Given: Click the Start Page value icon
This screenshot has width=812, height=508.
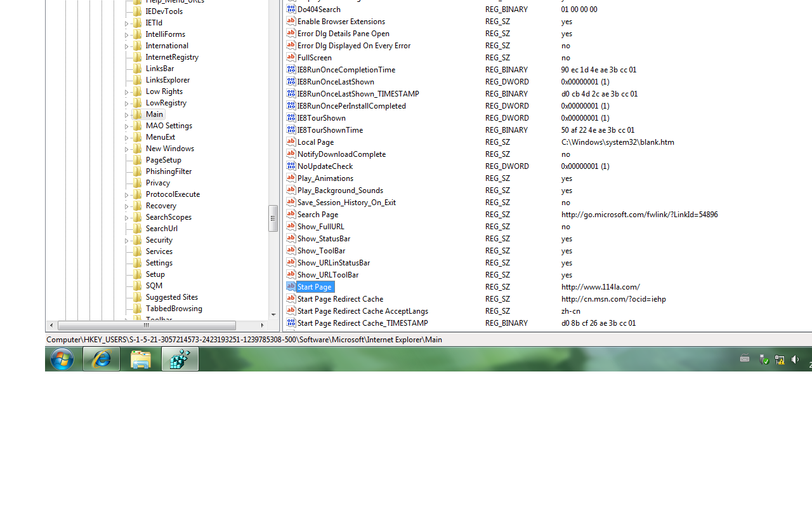Looking at the screenshot, I should click(x=291, y=286).
